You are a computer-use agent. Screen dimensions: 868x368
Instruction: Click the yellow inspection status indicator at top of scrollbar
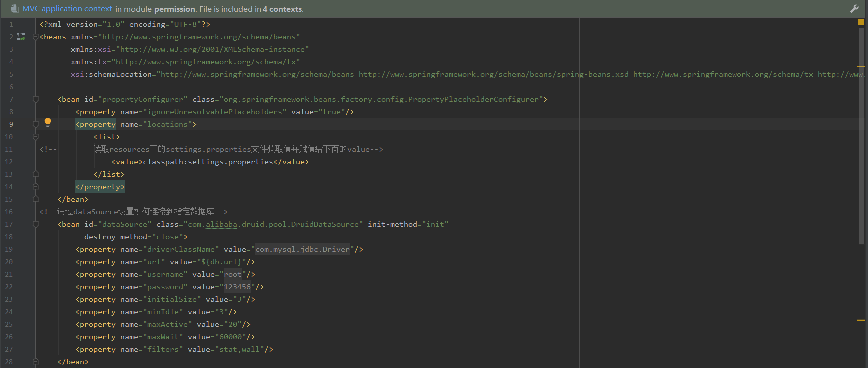click(x=861, y=22)
